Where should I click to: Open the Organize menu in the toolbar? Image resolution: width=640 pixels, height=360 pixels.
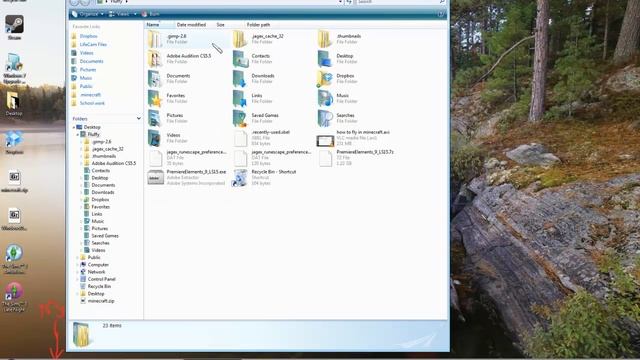click(87, 14)
